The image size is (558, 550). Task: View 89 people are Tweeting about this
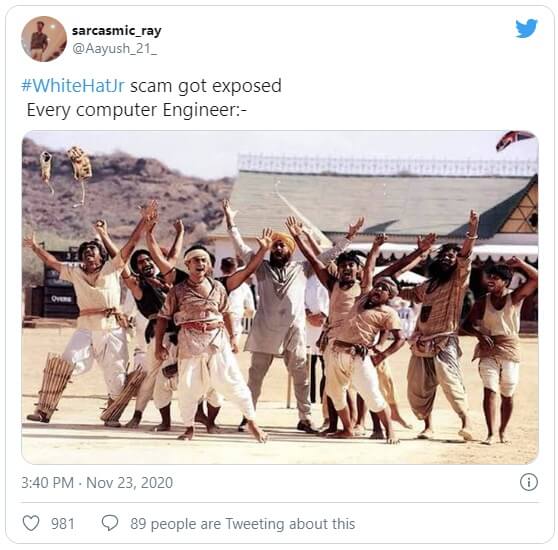[243, 524]
